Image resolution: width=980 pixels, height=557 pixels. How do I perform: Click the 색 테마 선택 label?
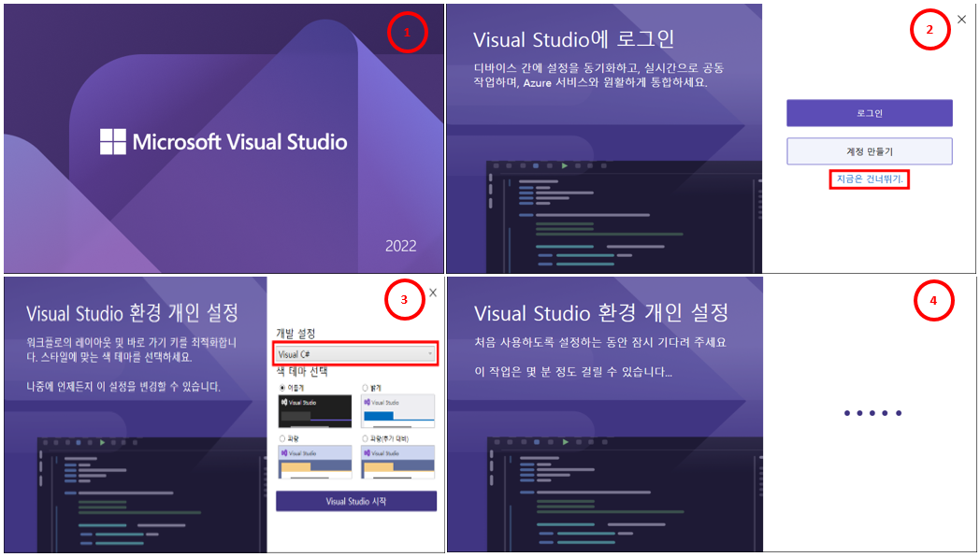[x=302, y=372]
